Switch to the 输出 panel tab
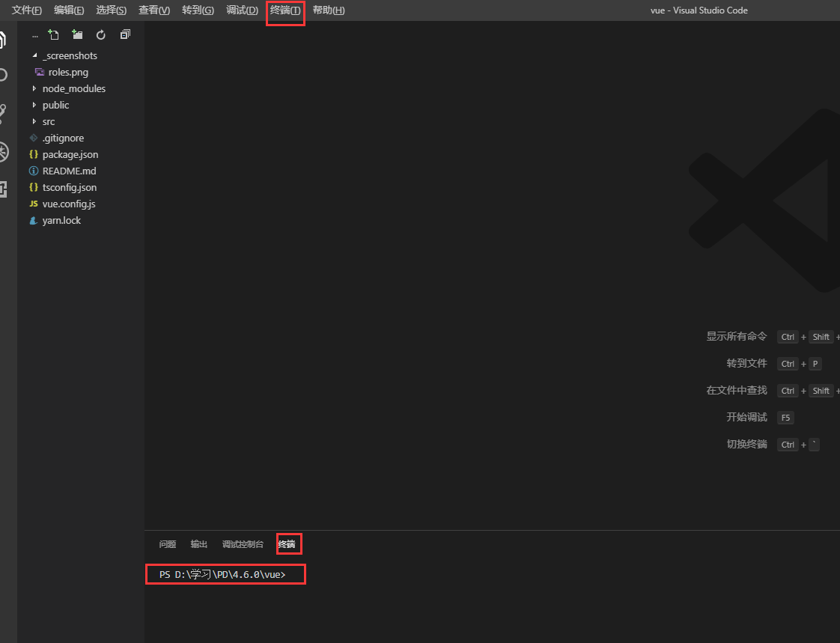840x643 pixels. tap(198, 544)
